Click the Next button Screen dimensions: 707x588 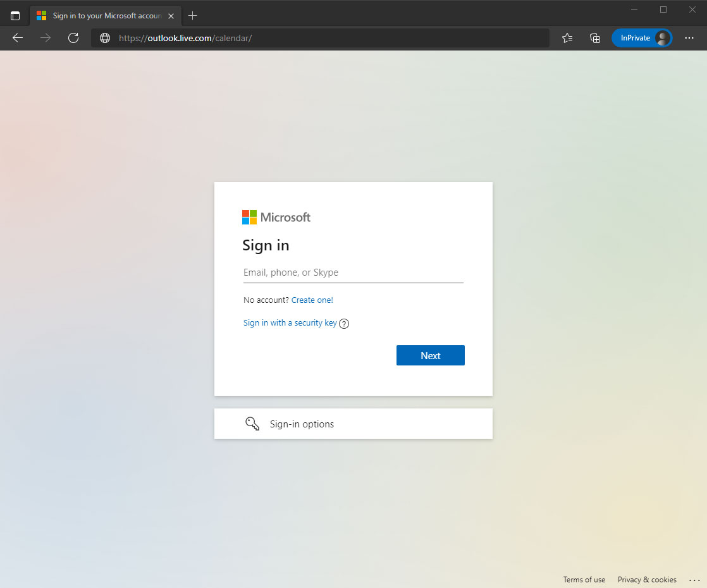431,355
